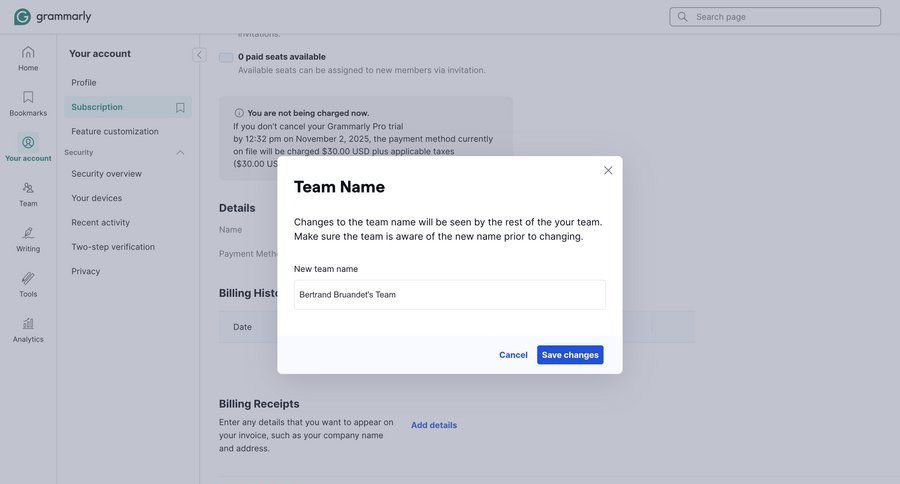This screenshot has height=484, width=900.
Task: Click the New team name field
Action: coord(449,295)
